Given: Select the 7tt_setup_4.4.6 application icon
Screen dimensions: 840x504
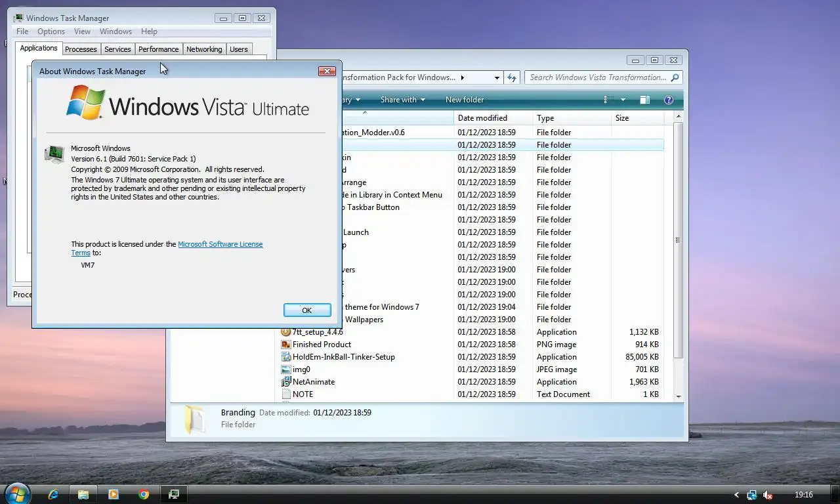Looking at the screenshot, I should pos(286,332).
